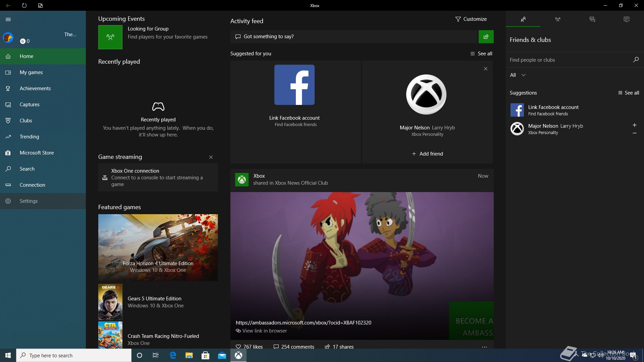644x362 pixels.
Task: Open File Explorer from taskbar
Action: (x=189, y=355)
